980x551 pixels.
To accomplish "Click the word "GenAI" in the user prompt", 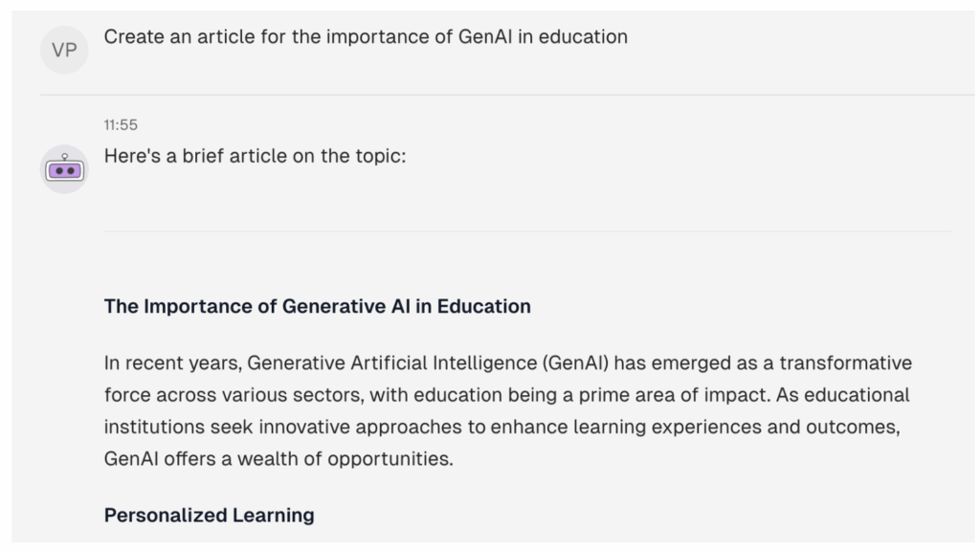I will (485, 37).
